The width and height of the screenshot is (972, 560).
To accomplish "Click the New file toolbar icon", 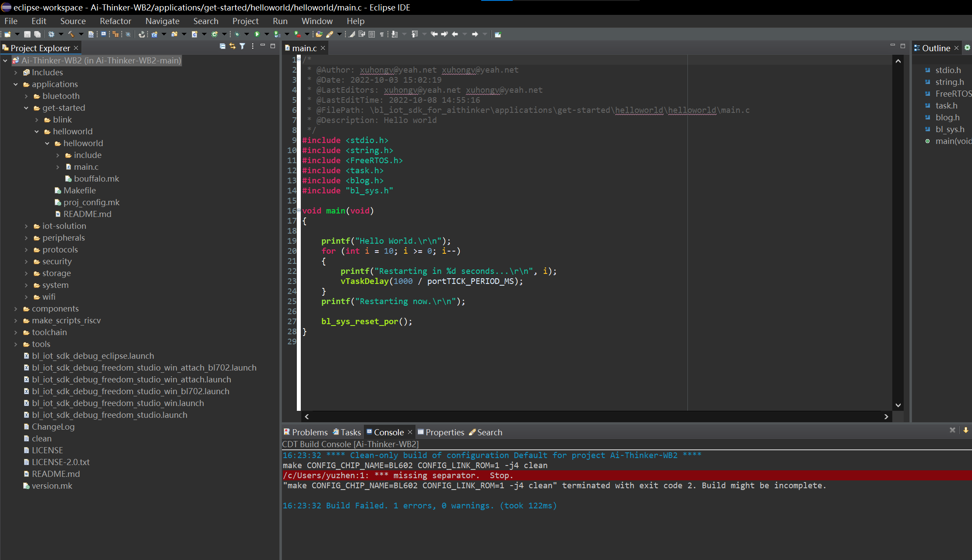I will 7,34.
